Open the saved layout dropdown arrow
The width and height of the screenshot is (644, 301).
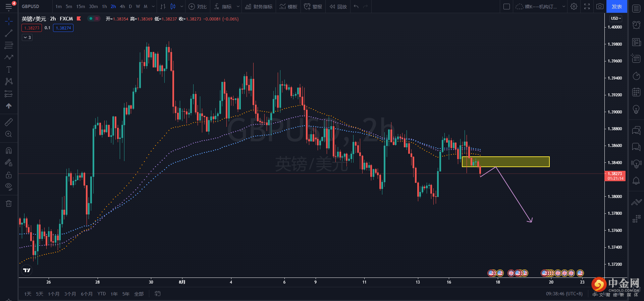pos(563,7)
